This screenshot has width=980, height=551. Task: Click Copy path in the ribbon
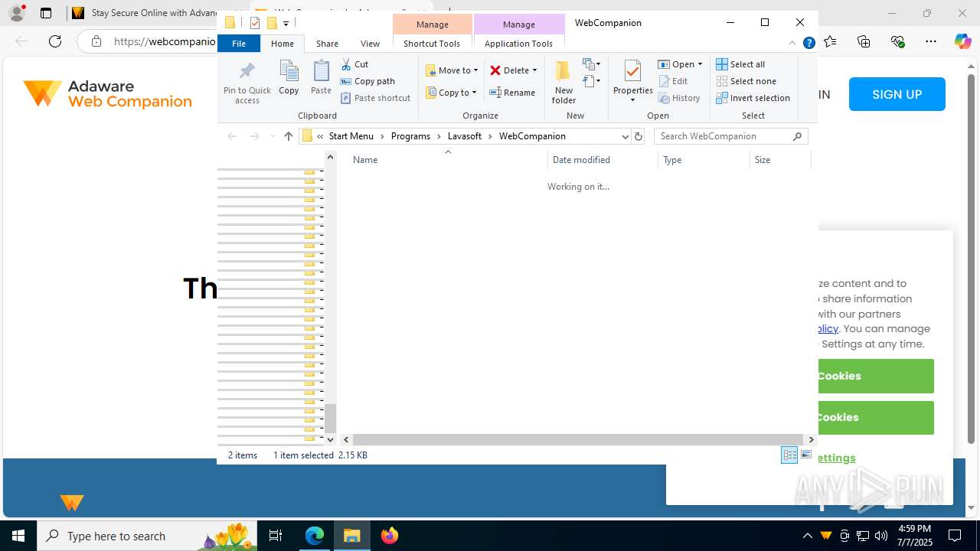(x=367, y=81)
